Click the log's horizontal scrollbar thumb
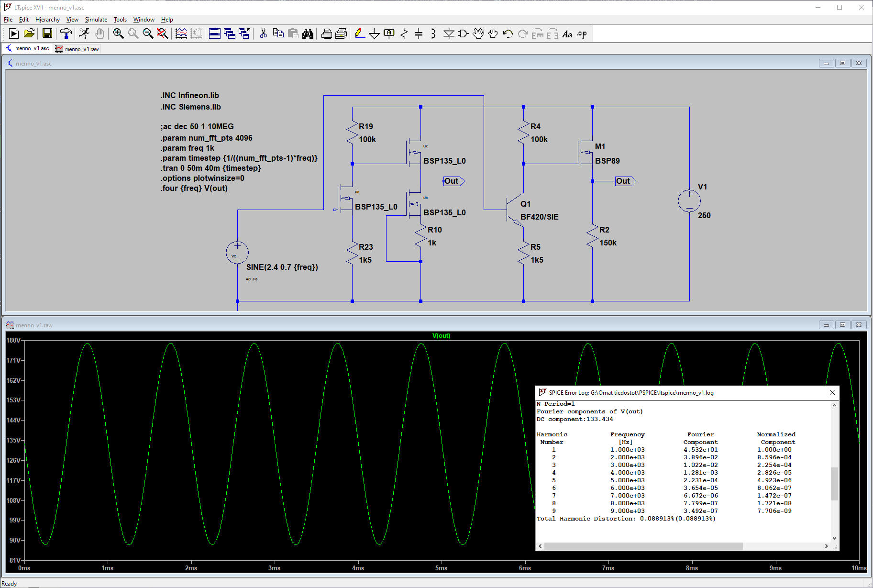The height and width of the screenshot is (588, 873). (x=643, y=546)
